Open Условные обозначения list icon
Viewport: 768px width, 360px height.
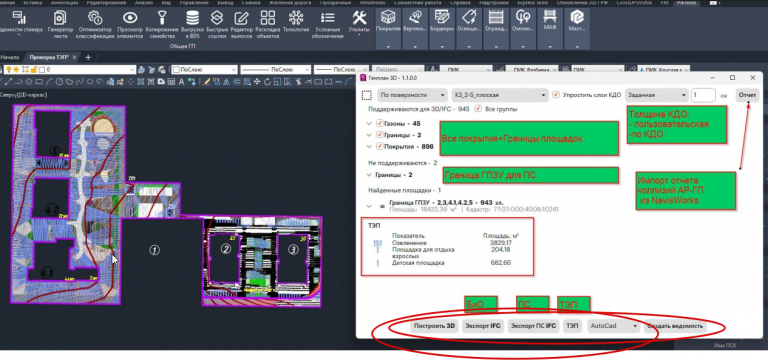point(327,24)
